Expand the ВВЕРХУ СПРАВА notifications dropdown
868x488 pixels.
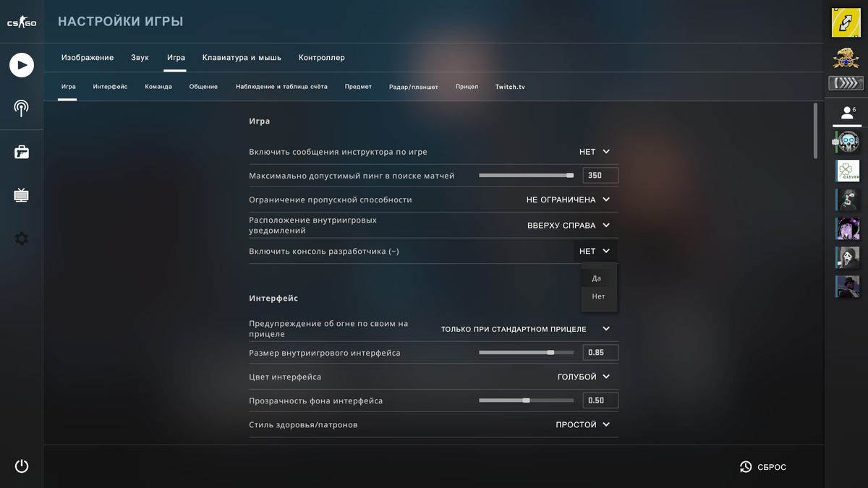[569, 226]
